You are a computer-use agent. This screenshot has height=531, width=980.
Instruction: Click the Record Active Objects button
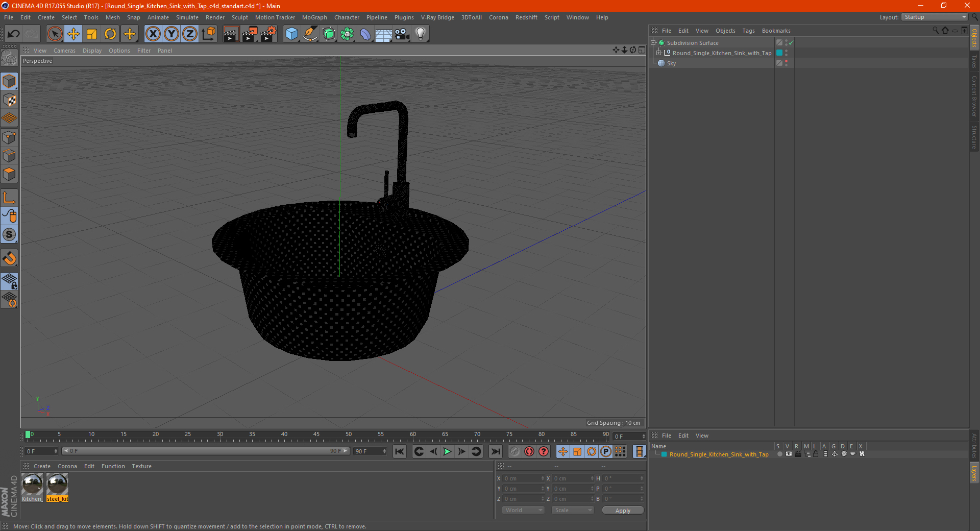click(x=515, y=451)
